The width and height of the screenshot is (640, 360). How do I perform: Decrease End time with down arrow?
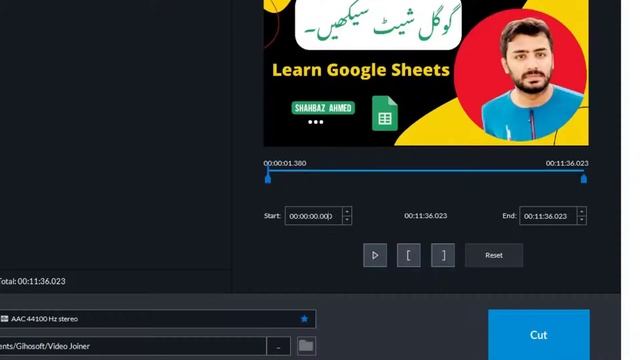click(582, 220)
